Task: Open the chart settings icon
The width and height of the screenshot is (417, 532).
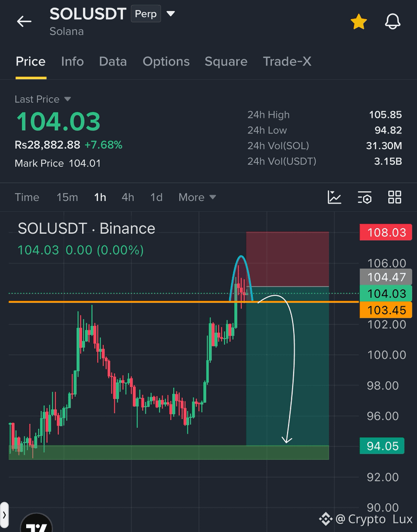Action: 365,197
